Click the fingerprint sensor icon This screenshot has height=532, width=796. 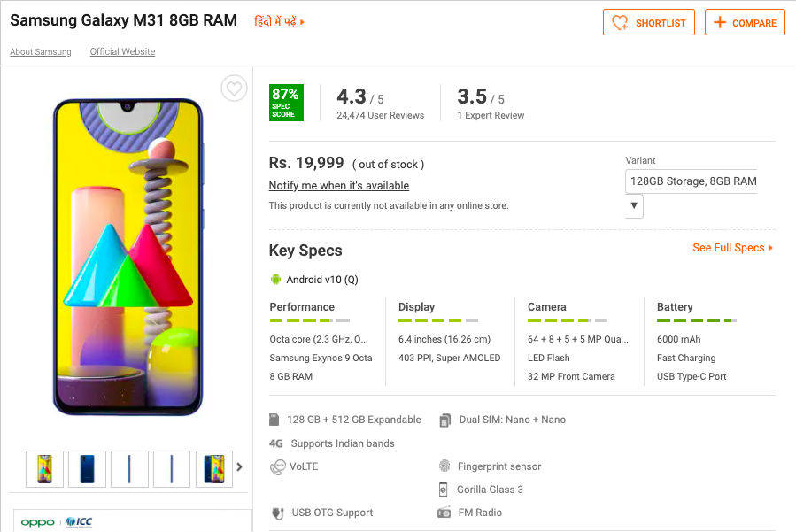[444, 466]
